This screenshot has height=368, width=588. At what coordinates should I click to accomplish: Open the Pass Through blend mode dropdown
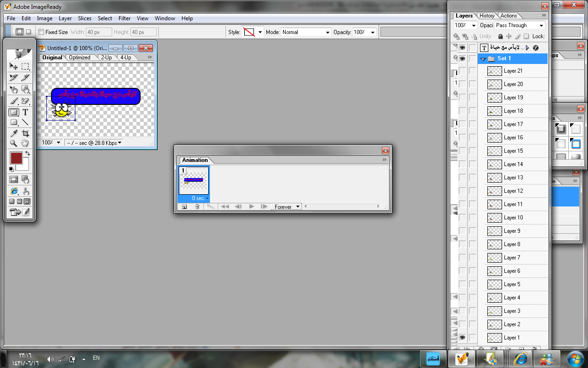coord(519,25)
